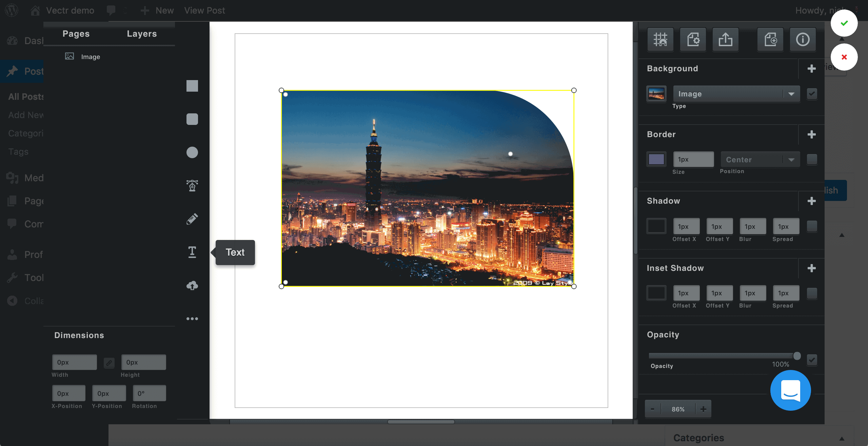Select the Image layer row
Image resolution: width=868 pixels, height=446 pixels.
tap(109, 57)
